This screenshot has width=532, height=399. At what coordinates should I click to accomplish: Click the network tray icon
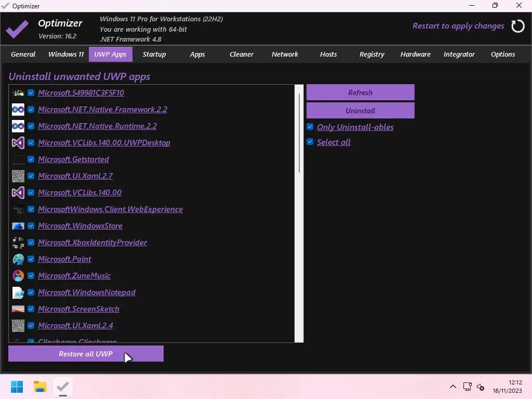coord(467,387)
